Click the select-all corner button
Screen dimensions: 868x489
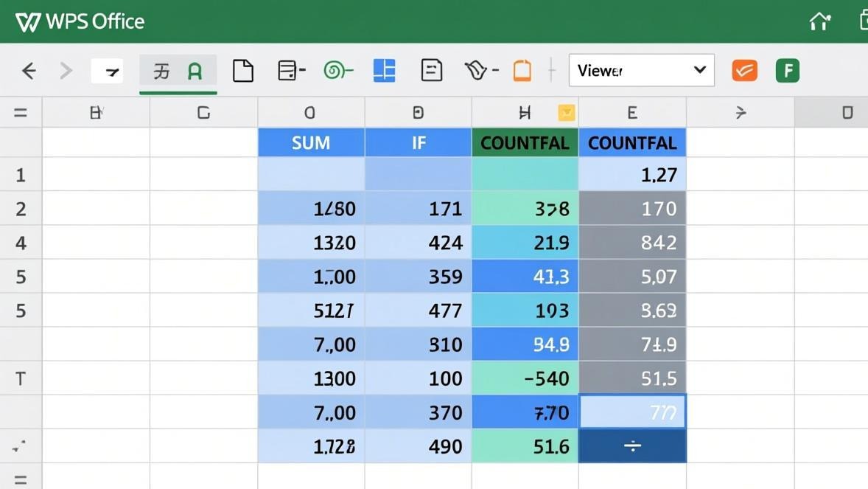21,113
